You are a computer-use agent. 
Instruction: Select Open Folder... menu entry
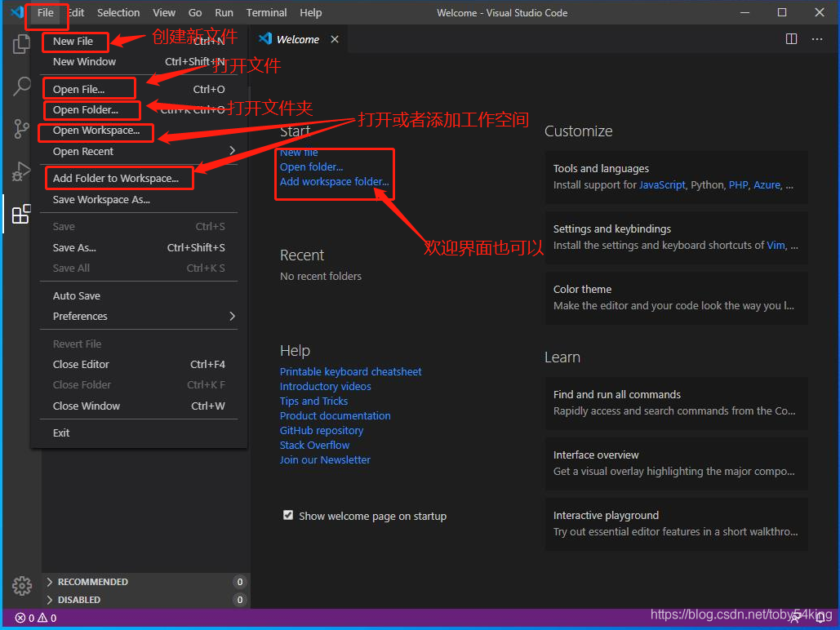click(x=138, y=110)
